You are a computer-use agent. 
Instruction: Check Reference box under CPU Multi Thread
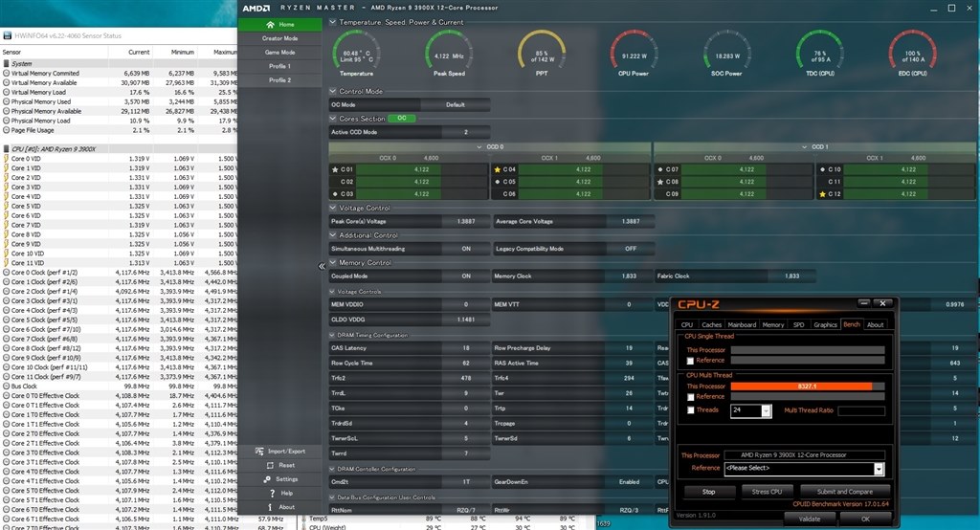(690, 398)
